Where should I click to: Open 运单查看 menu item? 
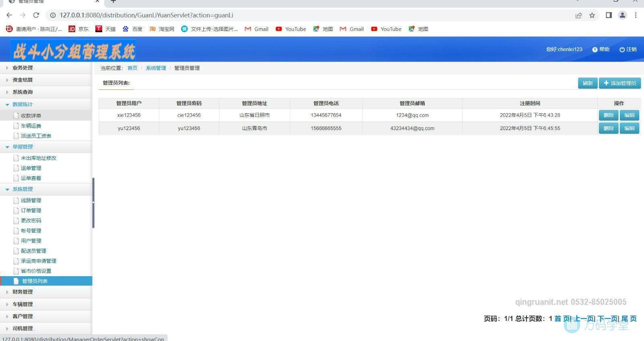click(31, 178)
